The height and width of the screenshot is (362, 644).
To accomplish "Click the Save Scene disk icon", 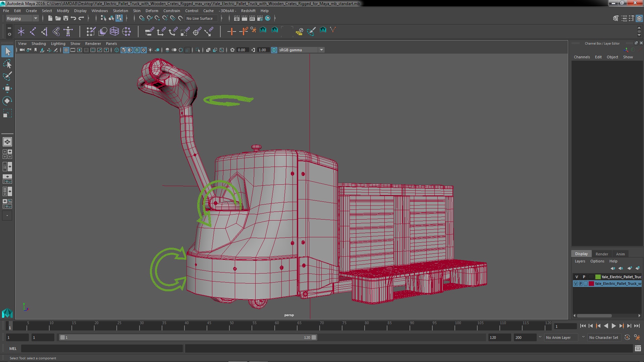I will 65,18.
